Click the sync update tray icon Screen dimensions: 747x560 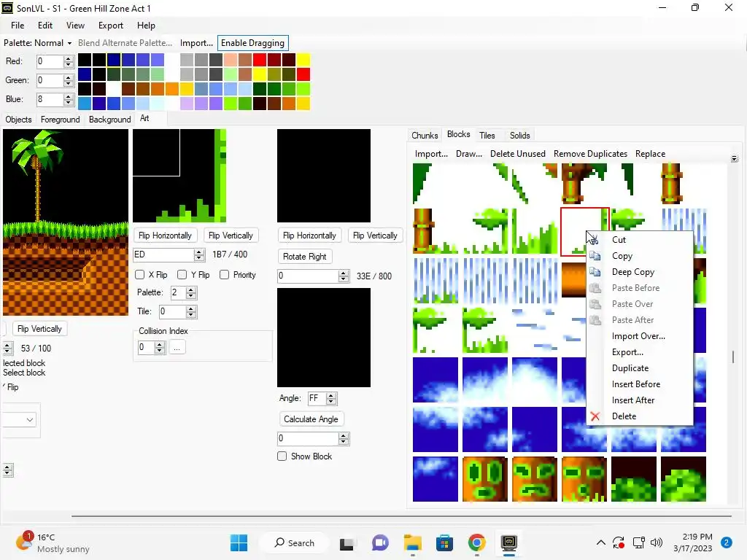(x=619, y=542)
